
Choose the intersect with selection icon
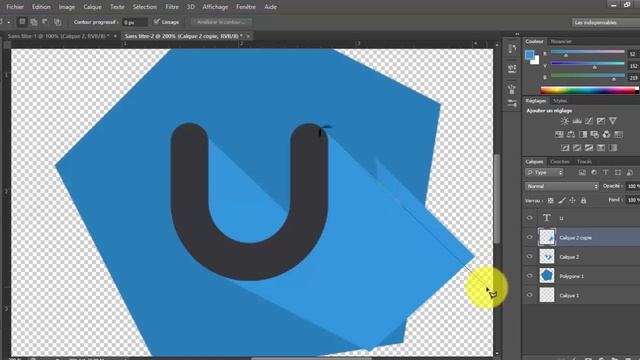(x=58, y=22)
